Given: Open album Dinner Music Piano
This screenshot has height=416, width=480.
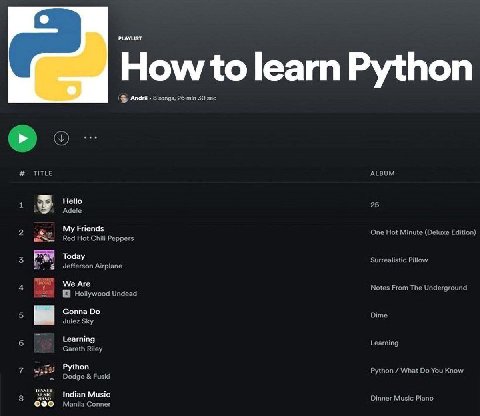Looking at the screenshot, I should [402, 398].
